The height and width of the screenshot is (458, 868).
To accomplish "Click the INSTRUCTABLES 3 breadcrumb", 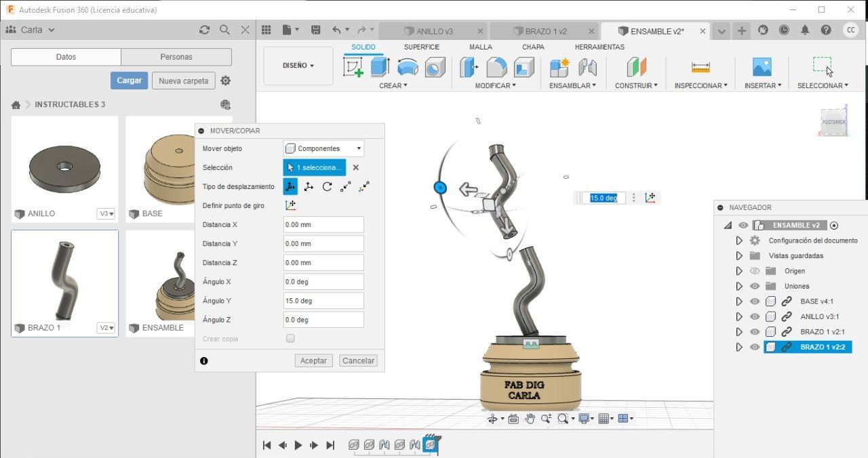I will 70,104.
